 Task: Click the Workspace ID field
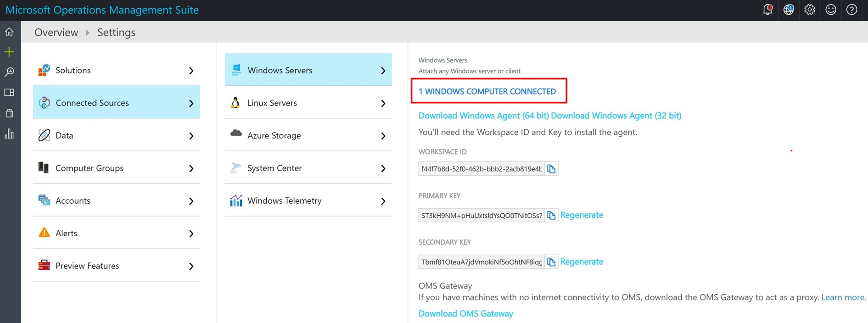(x=482, y=169)
